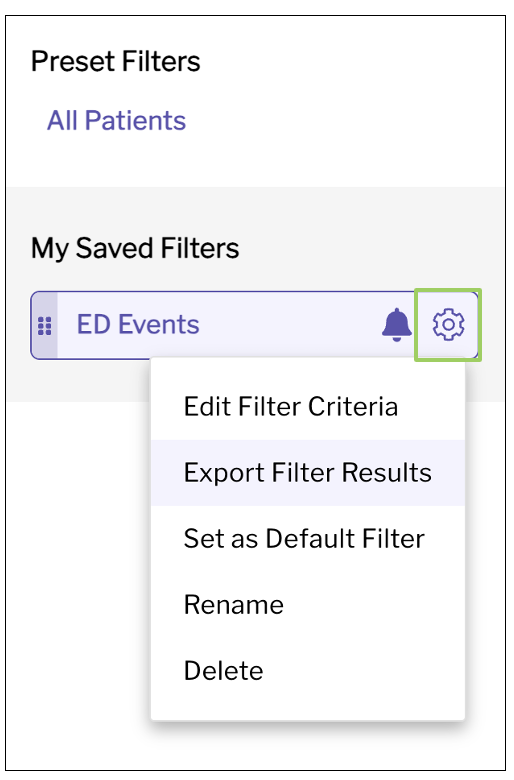Image resolution: width=514 pixels, height=780 pixels.
Task: Choose Edit Filter Criteria from the menu
Action: click(x=291, y=406)
